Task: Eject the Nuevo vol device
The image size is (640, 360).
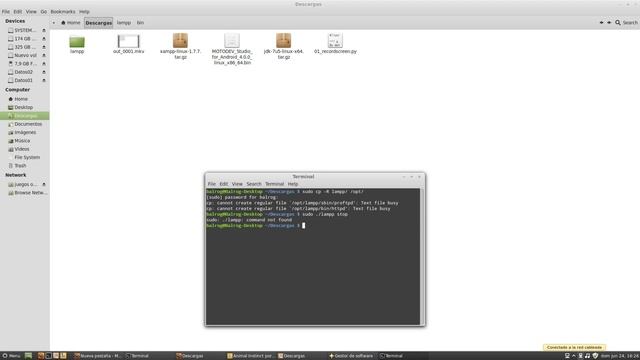Action: (x=44, y=56)
